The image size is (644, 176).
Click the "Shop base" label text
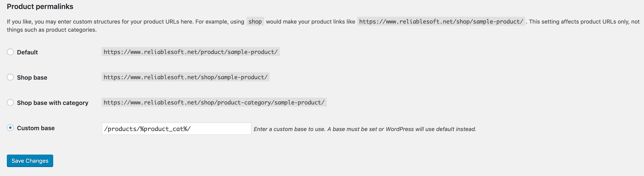point(32,77)
